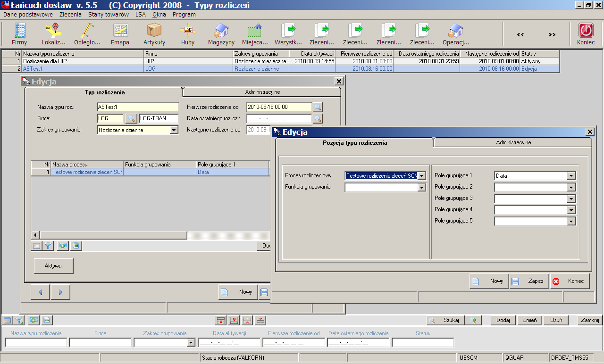This screenshot has width=604, height=364.
Task: Click magnifier beside Pierwsze rozliczenie od field
Action: [x=318, y=107]
